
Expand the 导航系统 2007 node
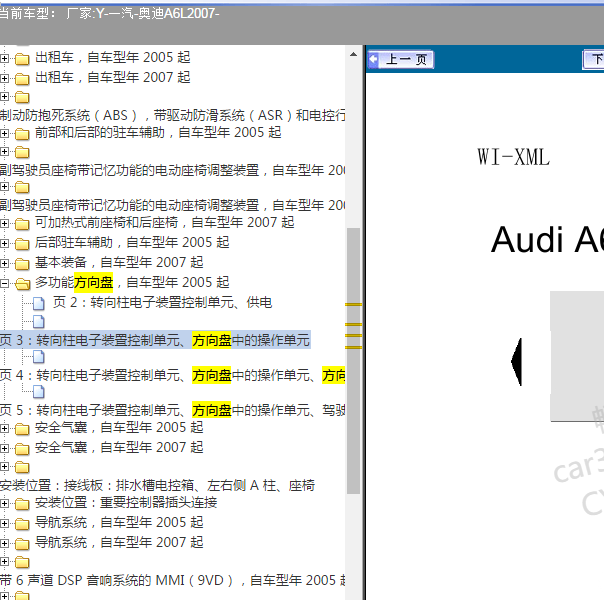4,543
